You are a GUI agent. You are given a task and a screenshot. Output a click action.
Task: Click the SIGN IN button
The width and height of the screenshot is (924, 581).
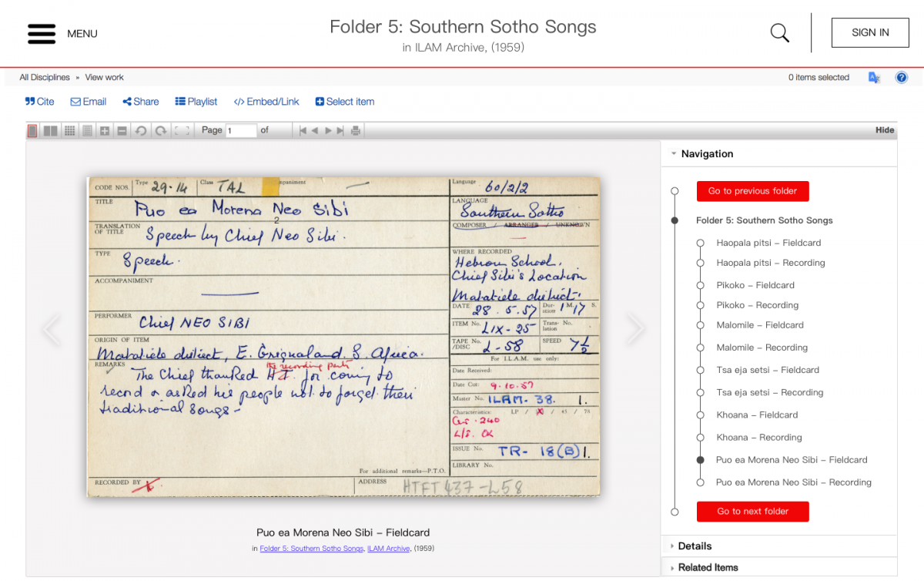point(870,33)
